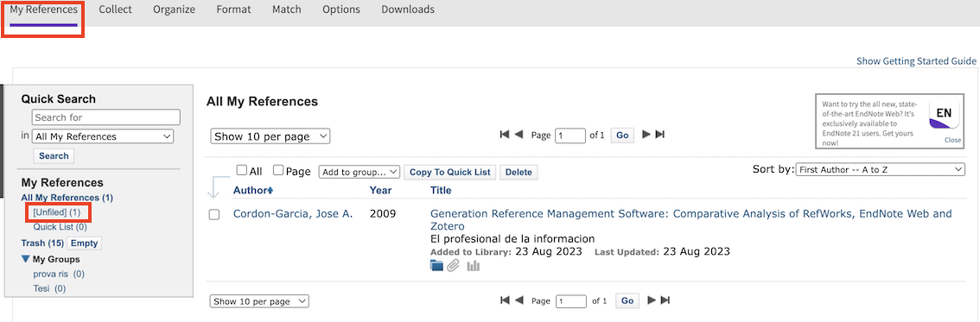Click the 2009 year value

(383, 214)
